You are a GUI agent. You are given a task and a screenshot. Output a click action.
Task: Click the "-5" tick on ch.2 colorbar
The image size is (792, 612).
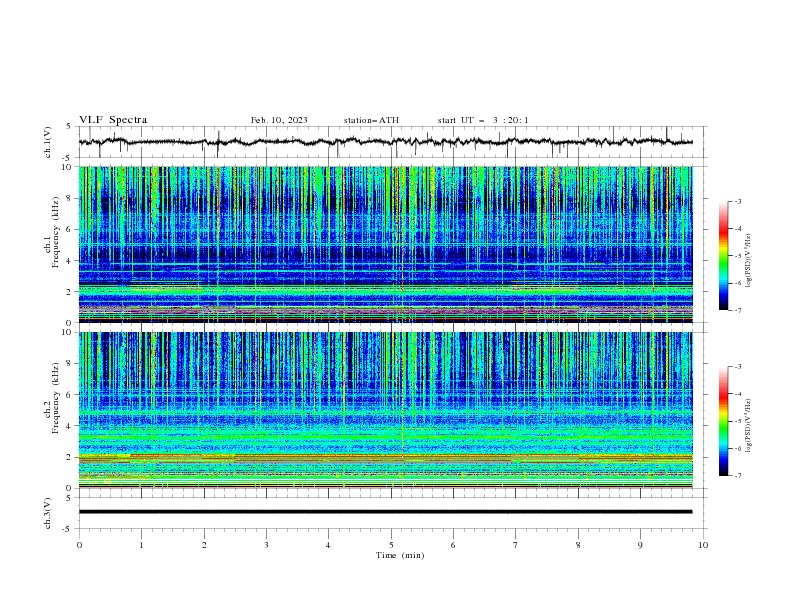tap(737, 421)
